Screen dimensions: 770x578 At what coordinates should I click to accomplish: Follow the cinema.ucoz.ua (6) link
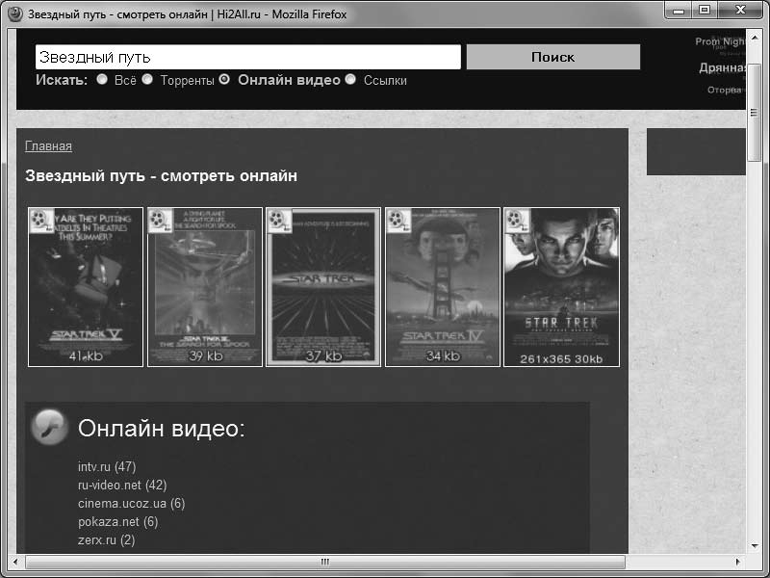[131, 503]
